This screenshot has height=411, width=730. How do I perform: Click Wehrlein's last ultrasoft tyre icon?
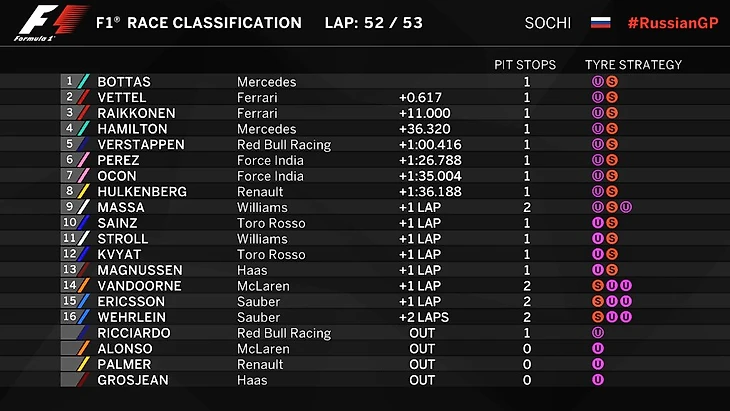(x=626, y=317)
